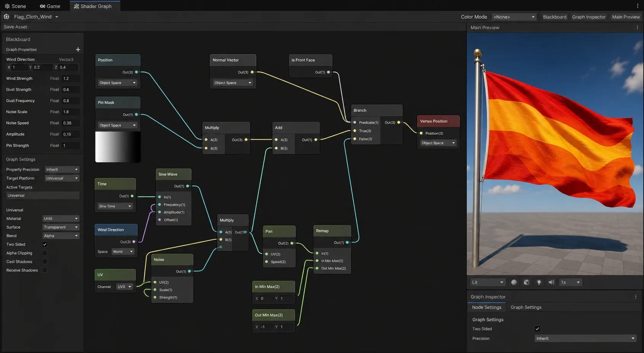The height and width of the screenshot is (353, 644).
Task: Toggle preview audio speaker icon
Action: (551, 282)
